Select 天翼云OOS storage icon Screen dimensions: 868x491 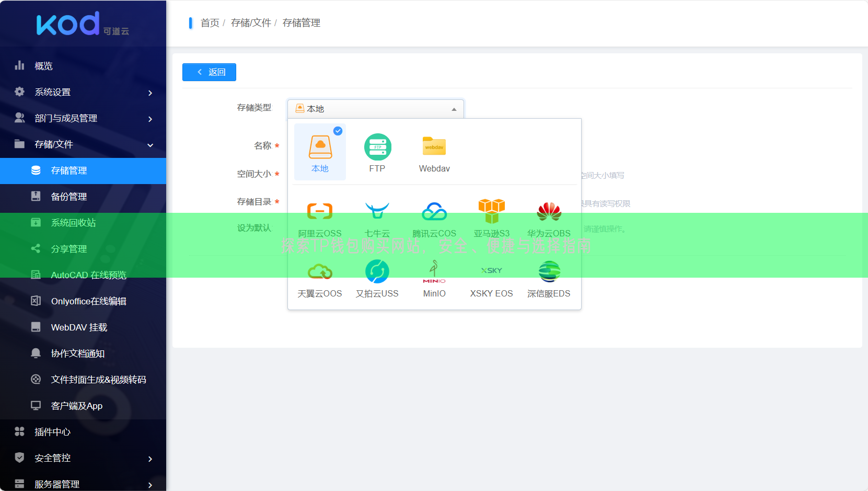click(x=320, y=271)
